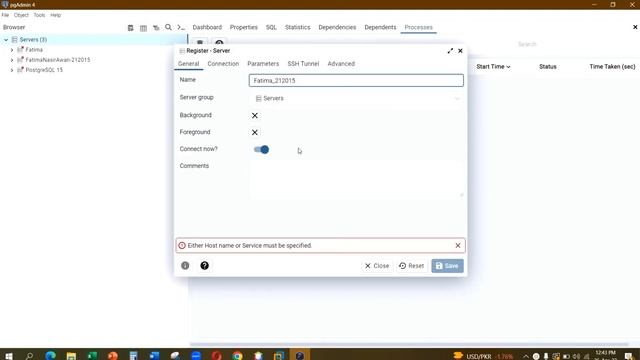Open the SQL help info icon
The width and height of the screenshot is (640, 360).
click(x=185, y=266)
